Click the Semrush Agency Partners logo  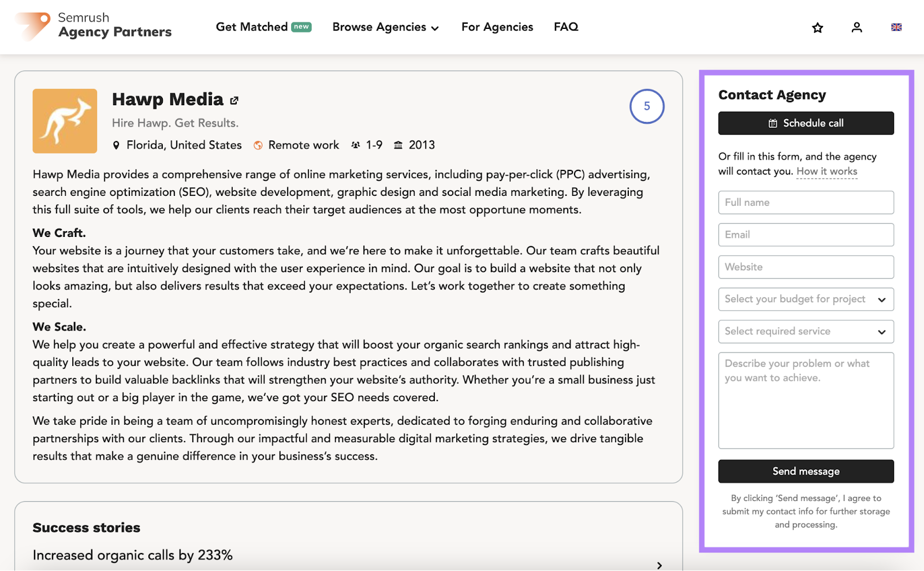pyautogui.click(x=94, y=26)
